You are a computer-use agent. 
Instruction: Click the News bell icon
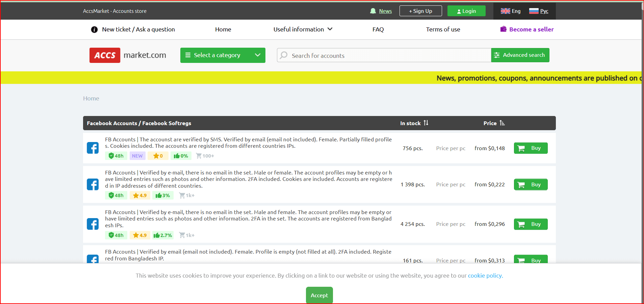coord(373,11)
